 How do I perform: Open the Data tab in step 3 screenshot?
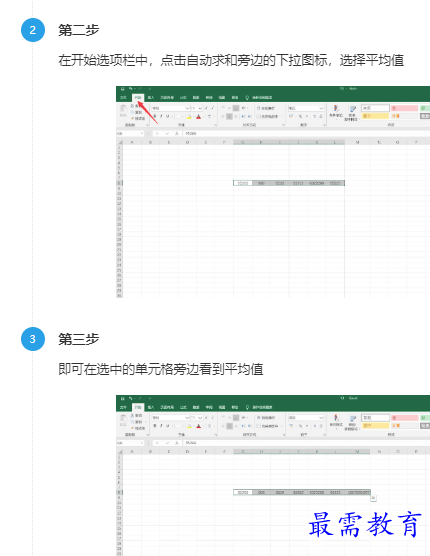coord(196,407)
